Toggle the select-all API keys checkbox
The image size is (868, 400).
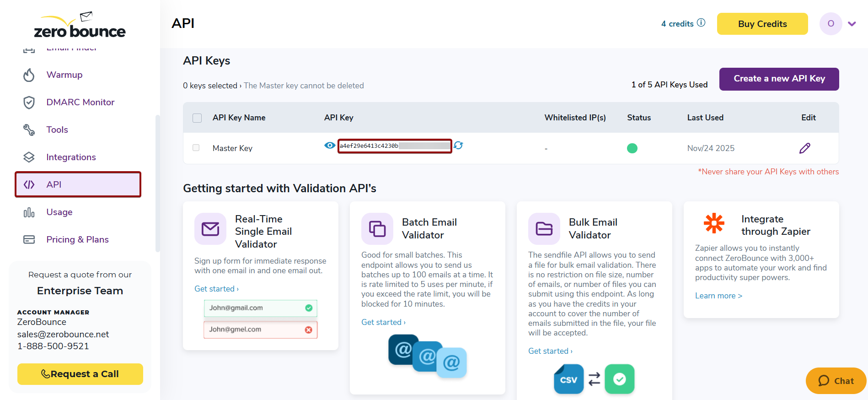(197, 118)
